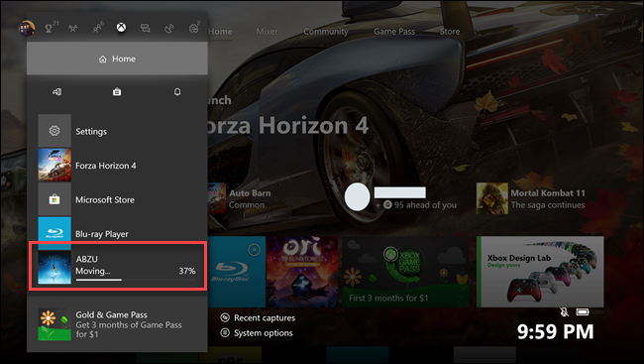
Task: Open the Auto Barn Common item
Action: click(x=241, y=198)
